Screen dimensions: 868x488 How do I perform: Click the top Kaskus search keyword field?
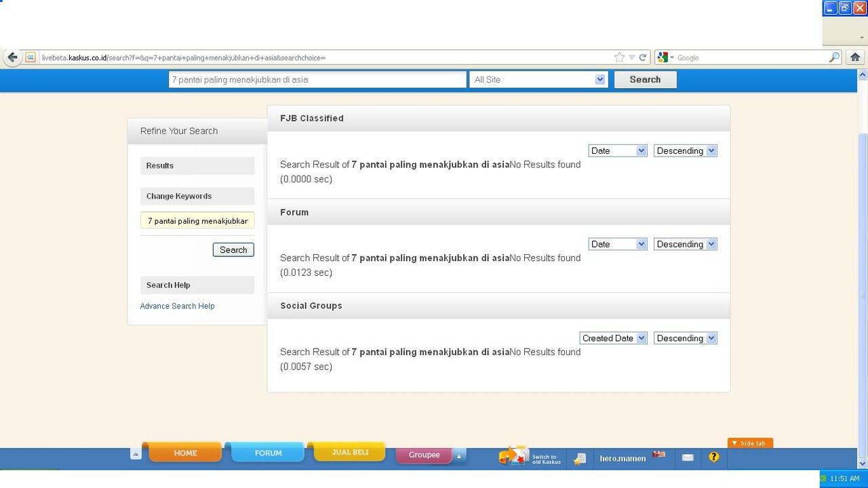click(317, 79)
